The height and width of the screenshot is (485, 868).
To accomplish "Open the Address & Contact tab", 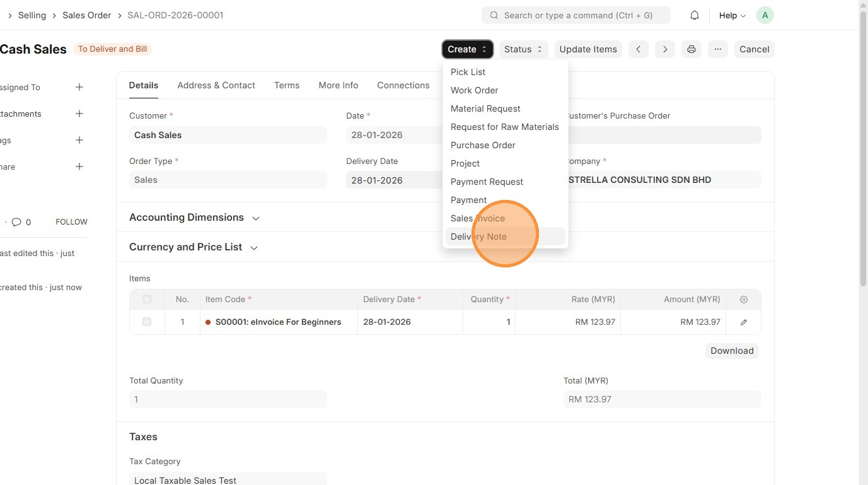I will 216,85.
